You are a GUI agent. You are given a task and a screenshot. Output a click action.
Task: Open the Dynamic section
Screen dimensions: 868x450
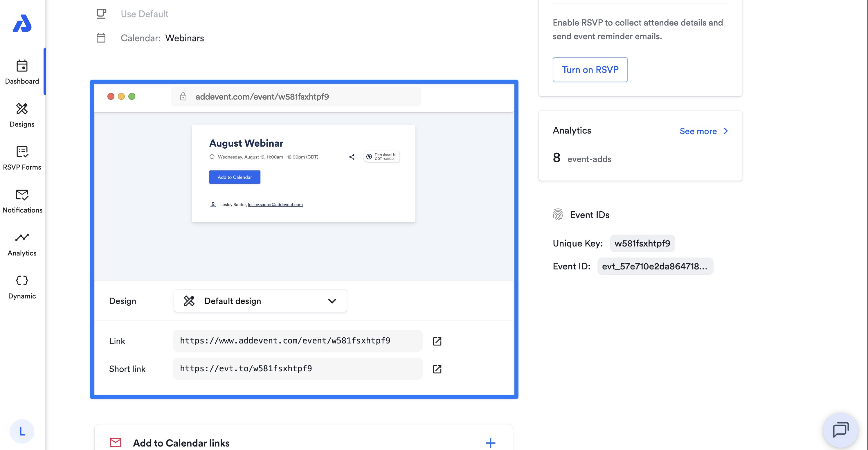22,287
